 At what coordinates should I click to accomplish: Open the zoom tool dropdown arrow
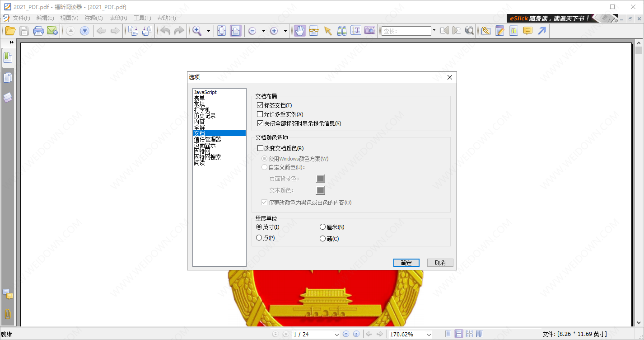pyautogui.click(x=209, y=31)
